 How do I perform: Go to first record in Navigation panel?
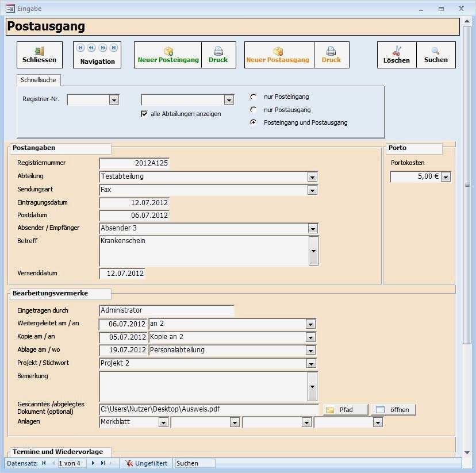(80, 48)
